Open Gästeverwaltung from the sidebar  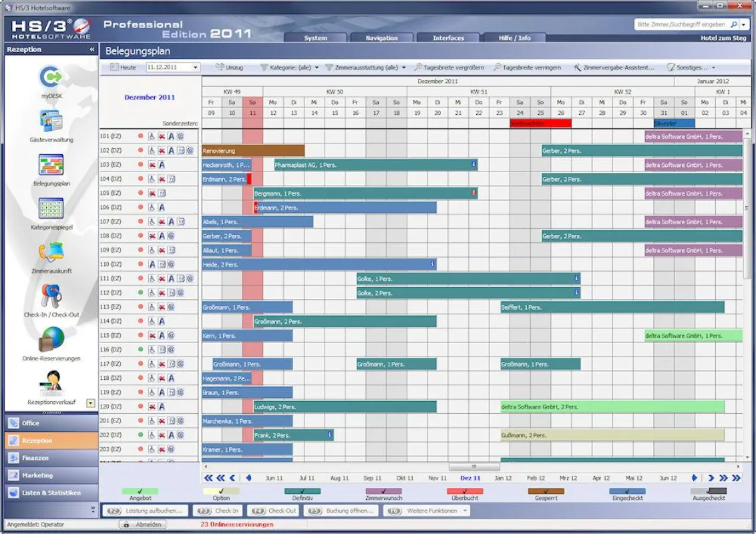[51, 121]
